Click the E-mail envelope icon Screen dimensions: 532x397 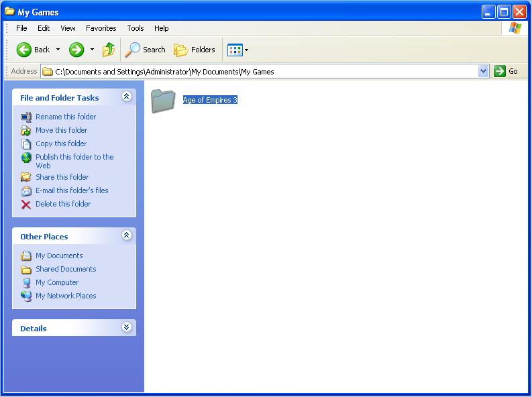pos(26,191)
